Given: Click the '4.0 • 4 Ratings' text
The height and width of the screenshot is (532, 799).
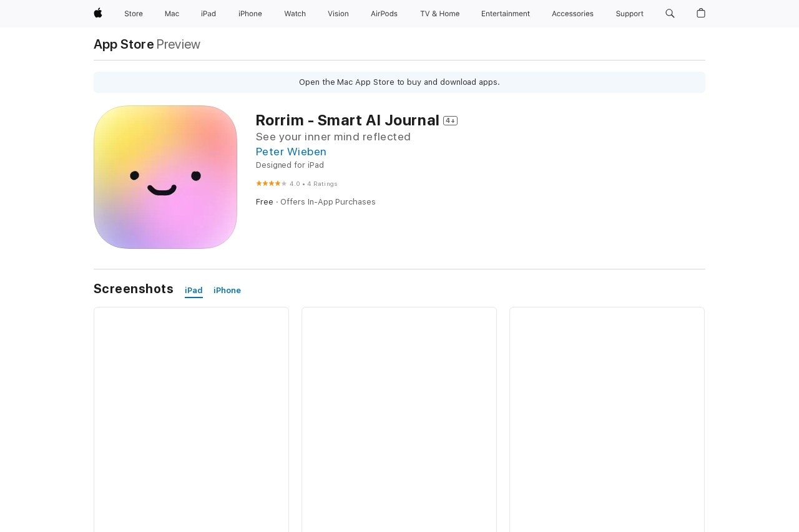Looking at the screenshot, I should click(313, 184).
